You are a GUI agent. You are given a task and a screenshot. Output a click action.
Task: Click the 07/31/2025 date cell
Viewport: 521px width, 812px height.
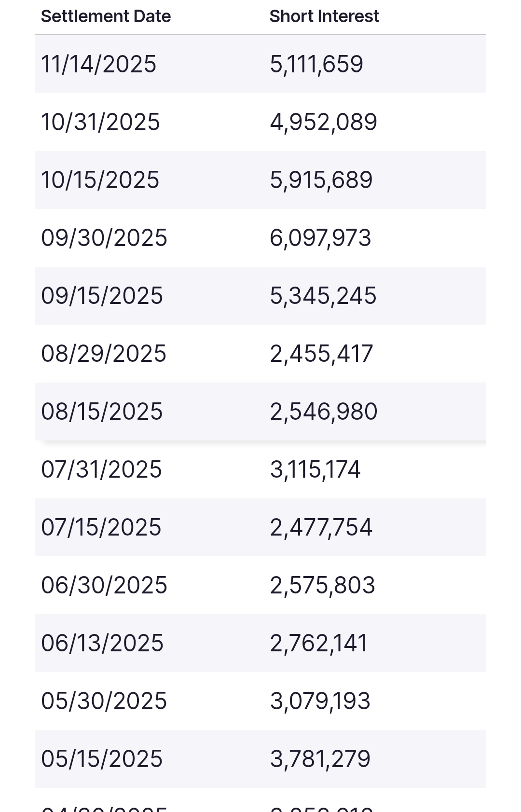pyautogui.click(x=101, y=469)
